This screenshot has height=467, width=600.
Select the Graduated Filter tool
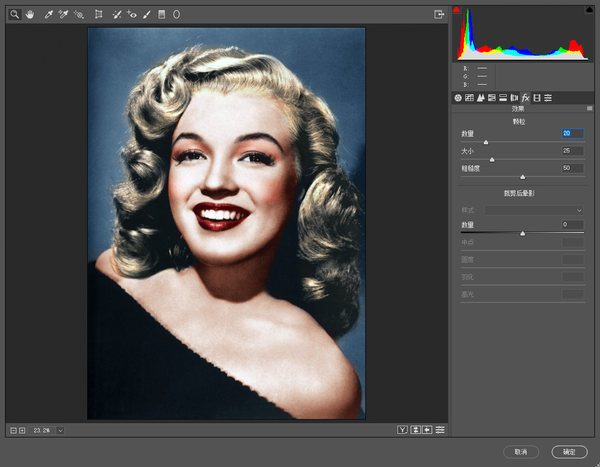(161, 15)
